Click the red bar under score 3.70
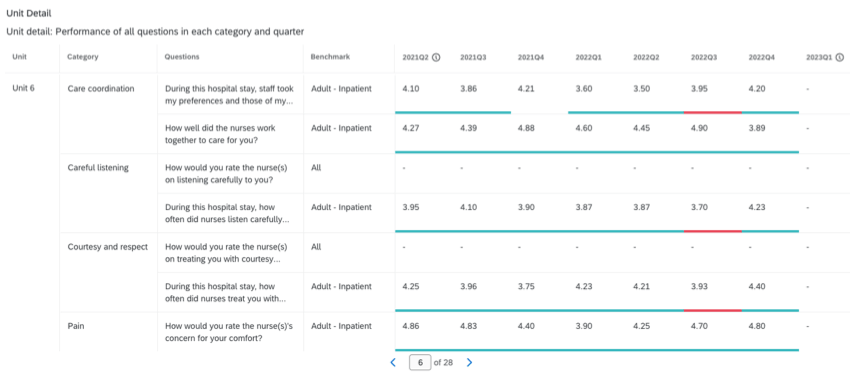Viewport: 850px width, 376px height. [x=712, y=231]
